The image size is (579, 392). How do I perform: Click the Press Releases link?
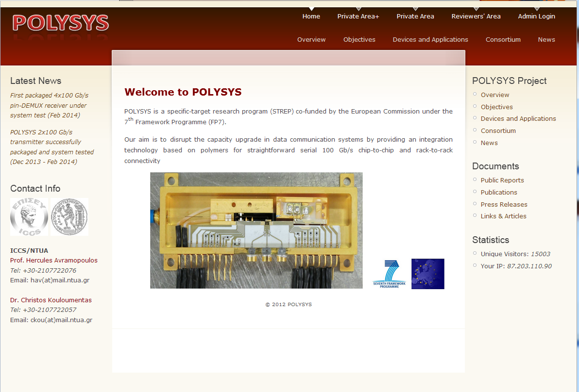coord(504,204)
